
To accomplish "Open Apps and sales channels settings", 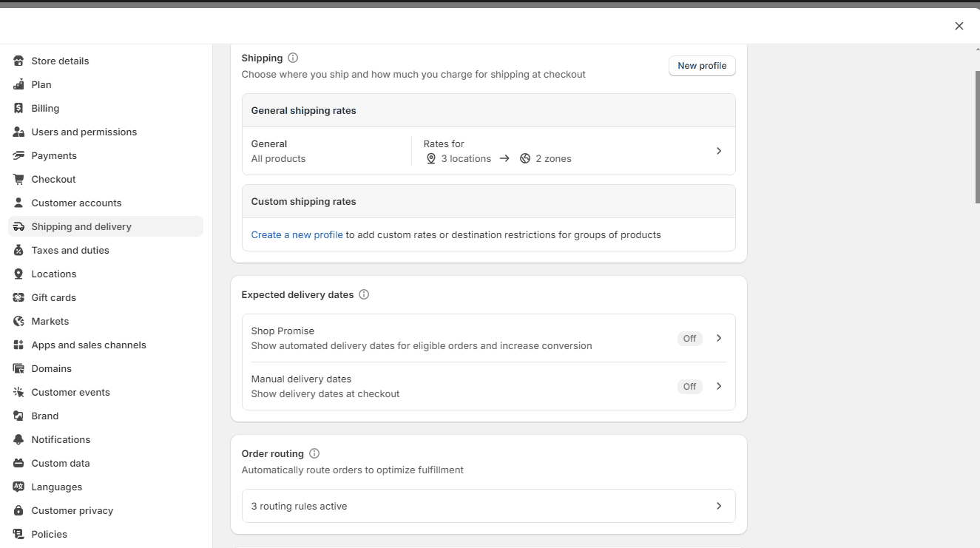I will (89, 345).
